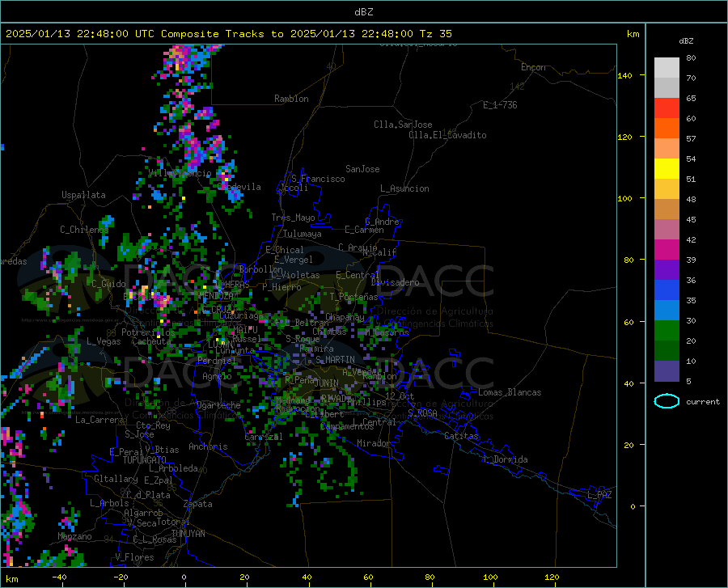
Task: Click the Mirador label
Action: coord(374,443)
